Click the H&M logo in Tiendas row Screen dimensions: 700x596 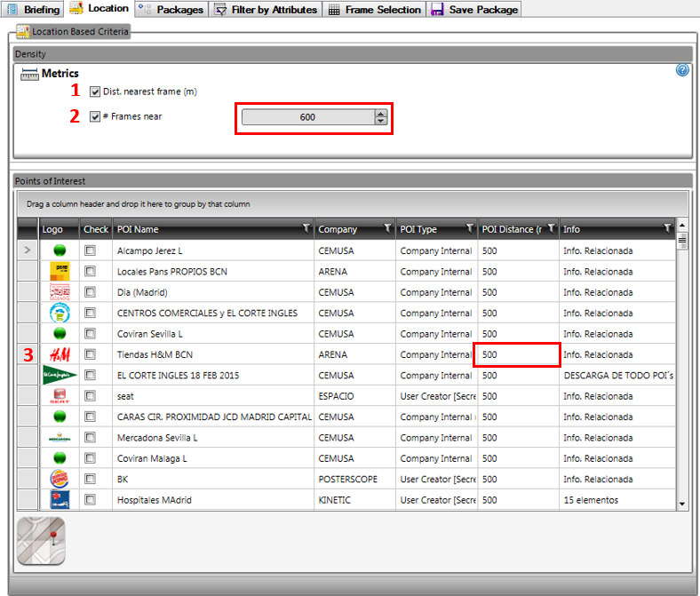[60, 354]
